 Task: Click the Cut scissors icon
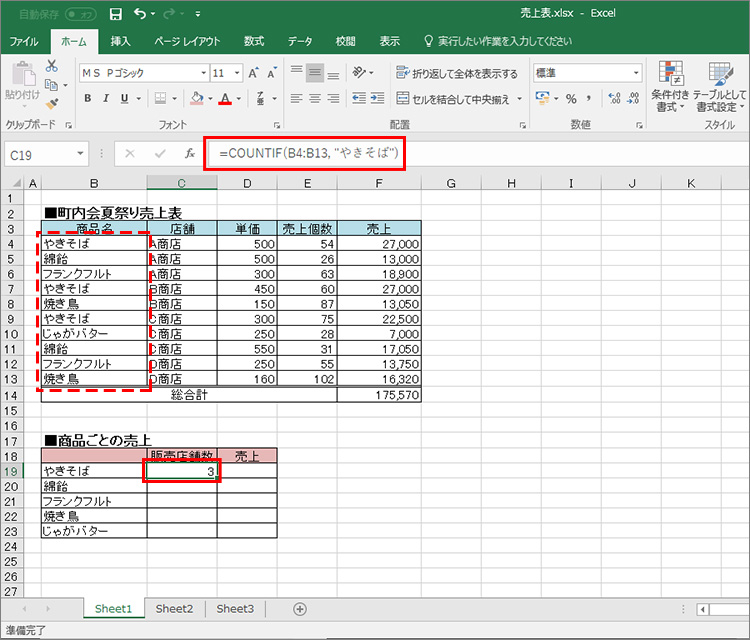pos(52,66)
